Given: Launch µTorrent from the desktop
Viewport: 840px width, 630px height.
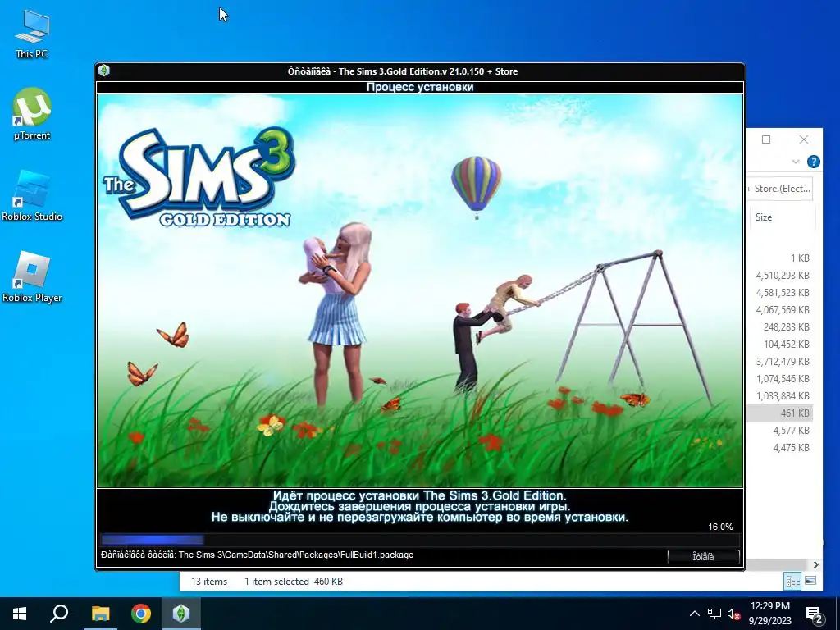Looking at the screenshot, I should click(x=32, y=114).
